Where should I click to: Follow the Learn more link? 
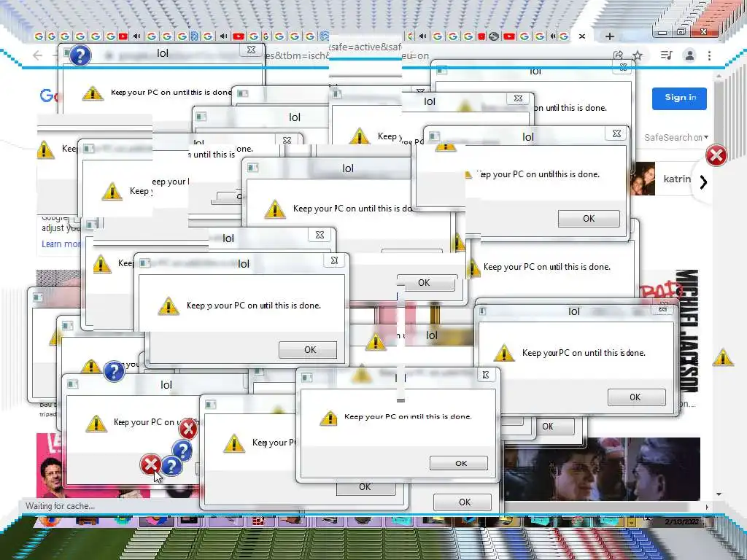click(61, 244)
